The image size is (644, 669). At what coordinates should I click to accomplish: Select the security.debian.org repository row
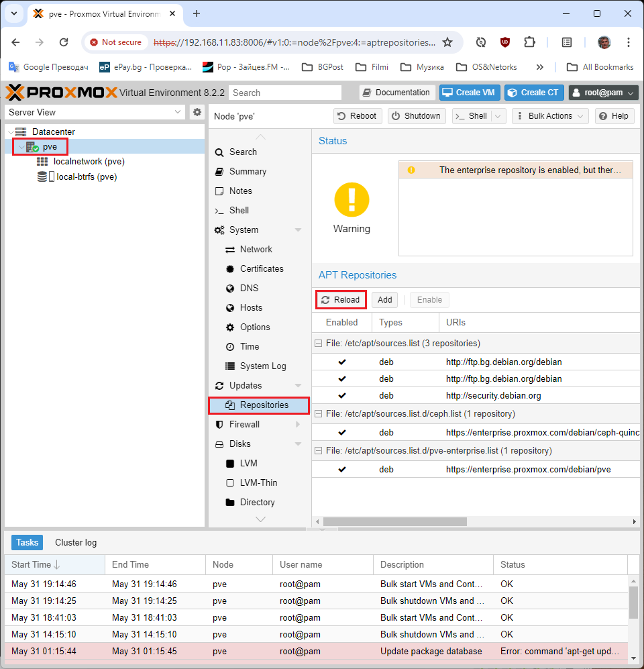476,396
